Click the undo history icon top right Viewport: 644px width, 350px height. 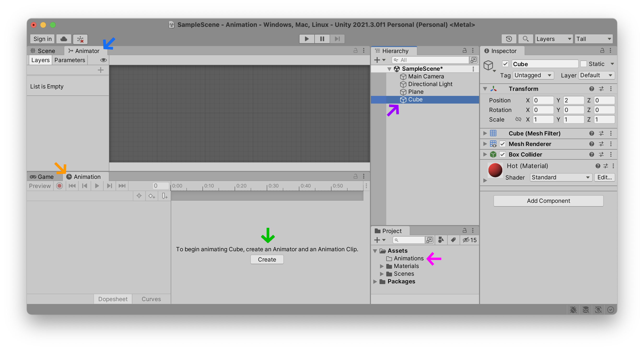pyautogui.click(x=509, y=39)
